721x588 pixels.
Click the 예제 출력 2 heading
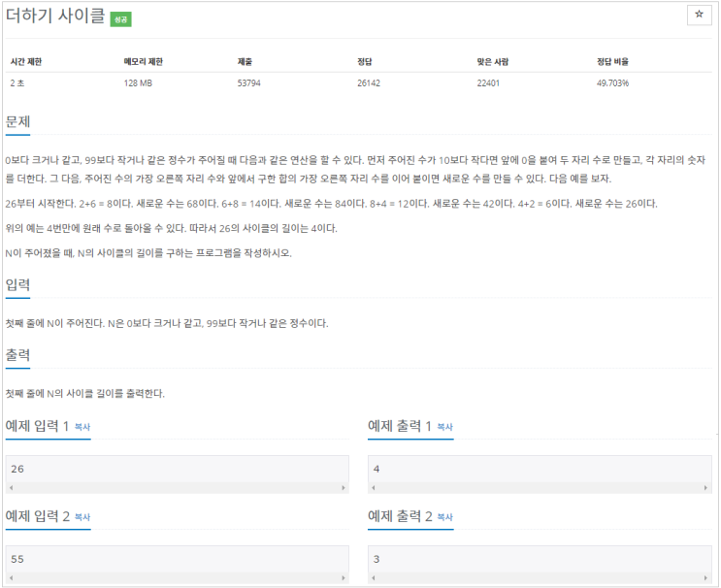click(x=400, y=516)
